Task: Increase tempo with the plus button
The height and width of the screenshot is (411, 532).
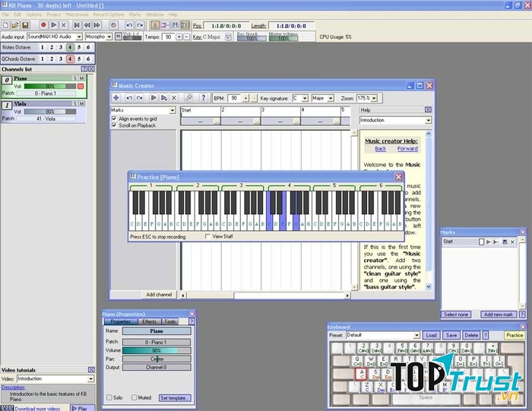Action: tap(179, 36)
